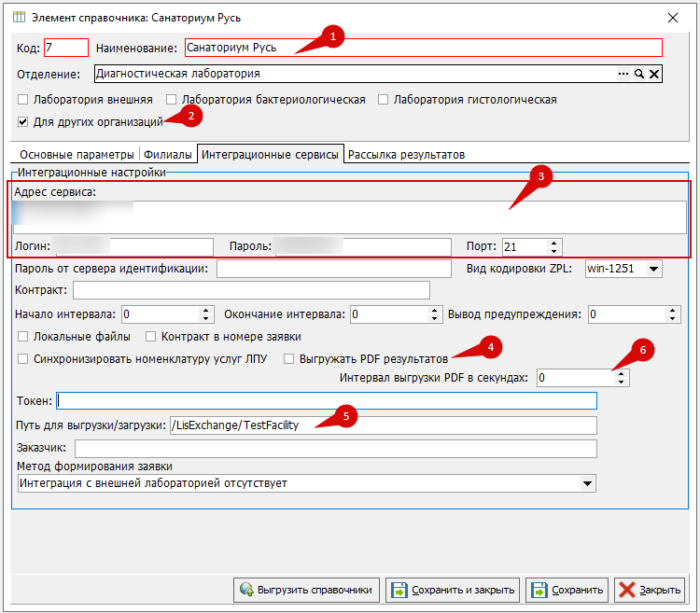The height and width of the screenshot is (613, 700).
Task: Click the ellipsis button in Отделение field
Action: point(623,74)
